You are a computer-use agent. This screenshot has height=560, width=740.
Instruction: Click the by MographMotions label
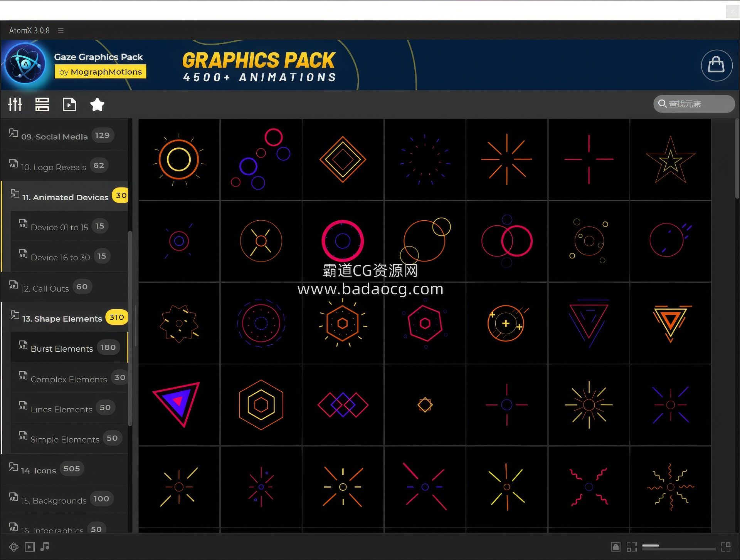point(100,72)
